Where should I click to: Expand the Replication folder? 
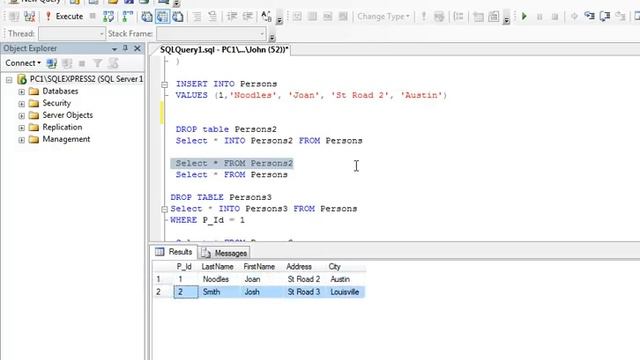(x=21, y=128)
